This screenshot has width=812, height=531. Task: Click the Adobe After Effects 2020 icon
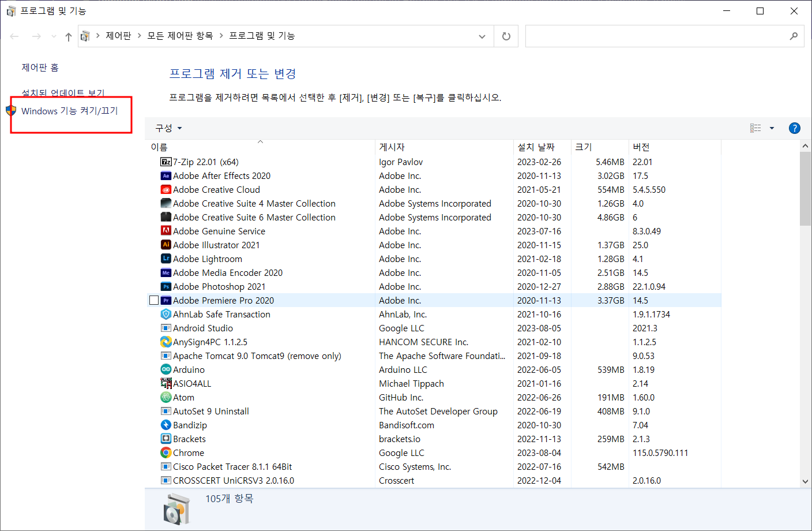166,175
